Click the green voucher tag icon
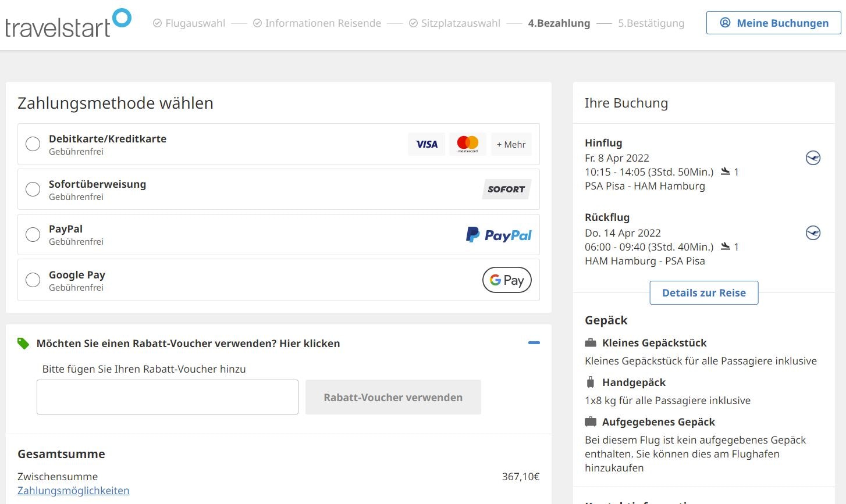 pos(23,343)
